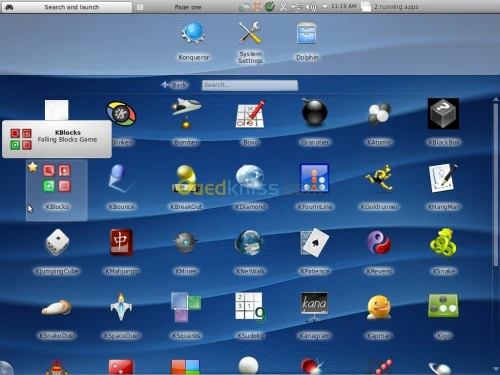Go back using the Back button
Screen dimensions: 500x375
[x=174, y=85]
